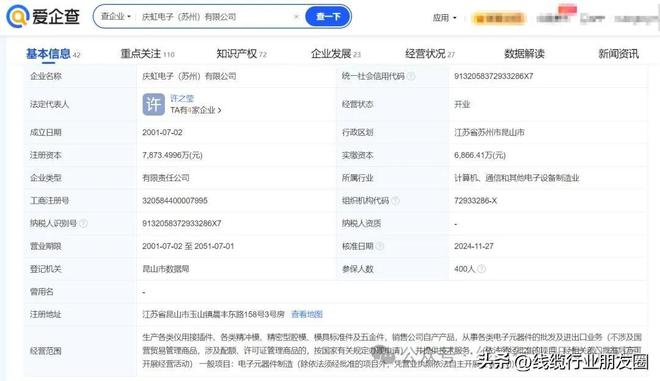Click help icon beside 统一社会信用代码
The height and width of the screenshot is (381, 660).
tap(411, 76)
